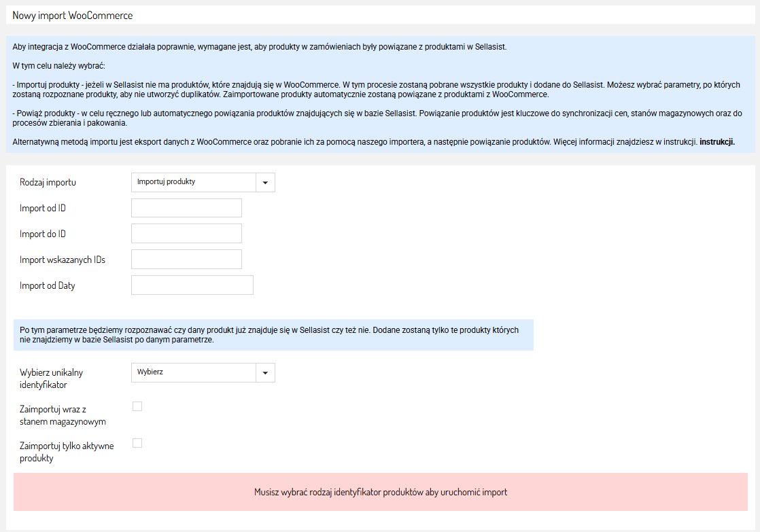Click the arrow button beside 'Wybierz'
760x532 pixels.
pos(265,373)
